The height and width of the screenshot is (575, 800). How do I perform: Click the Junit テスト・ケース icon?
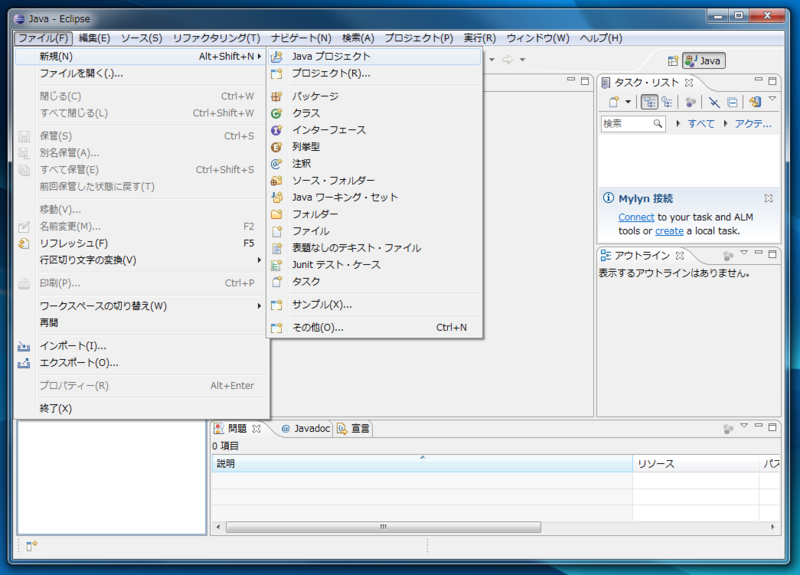click(277, 265)
